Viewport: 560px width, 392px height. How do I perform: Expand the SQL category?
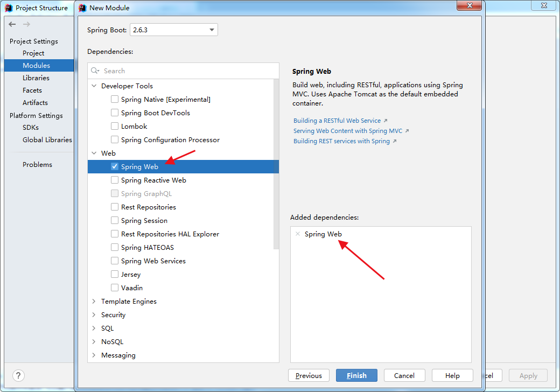tap(94, 328)
